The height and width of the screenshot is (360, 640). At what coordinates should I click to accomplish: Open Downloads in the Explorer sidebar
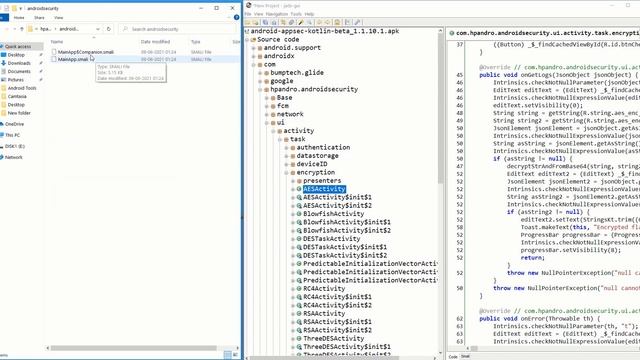coord(19,63)
